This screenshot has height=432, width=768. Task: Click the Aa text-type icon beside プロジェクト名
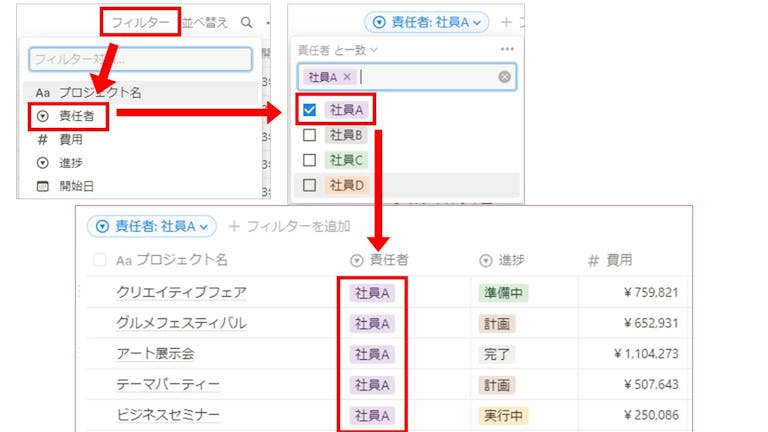43,93
